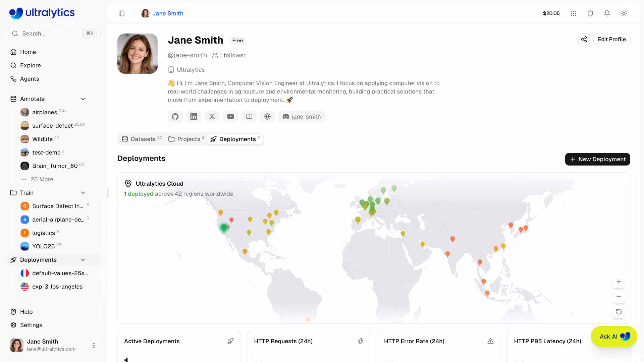Click the profile photo thumbnail
The width and height of the screenshot is (644, 362).
(138, 54)
